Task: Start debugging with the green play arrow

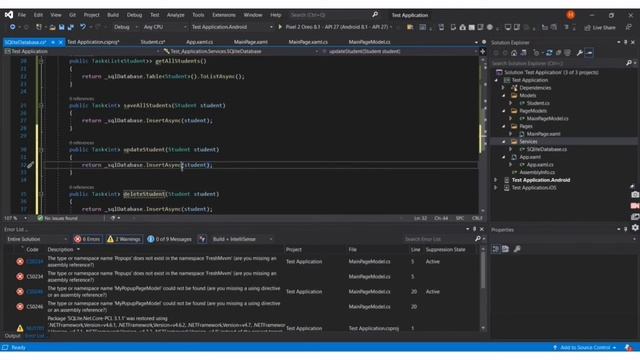Action: (280, 27)
